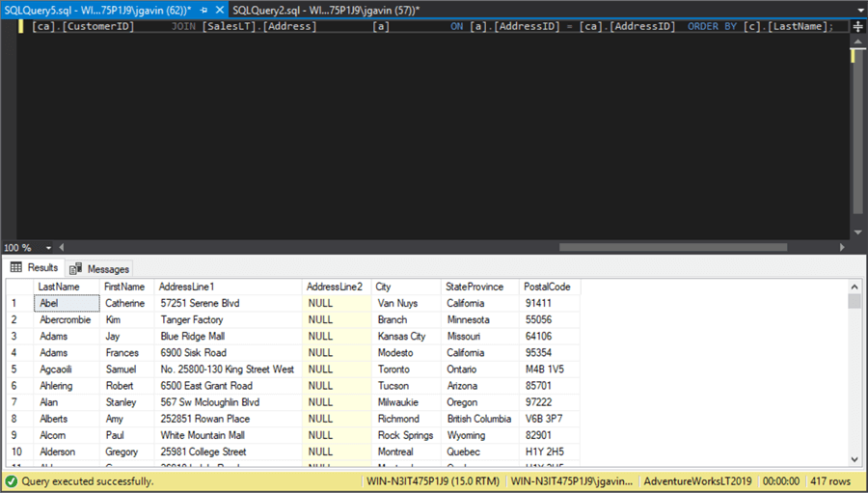This screenshot has width=868, height=493.
Task: Click the '57251 Serene Blvd' cell
Action: coord(228,303)
